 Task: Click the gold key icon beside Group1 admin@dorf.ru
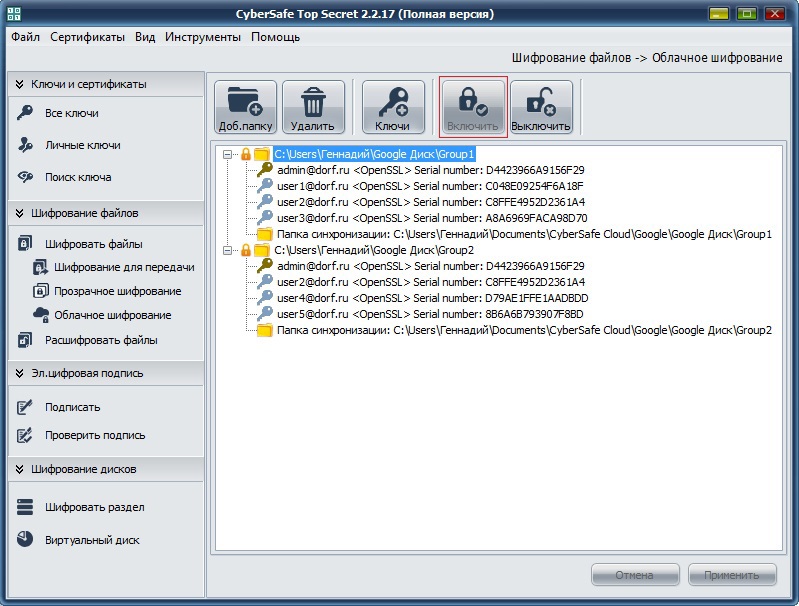(264, 169)
